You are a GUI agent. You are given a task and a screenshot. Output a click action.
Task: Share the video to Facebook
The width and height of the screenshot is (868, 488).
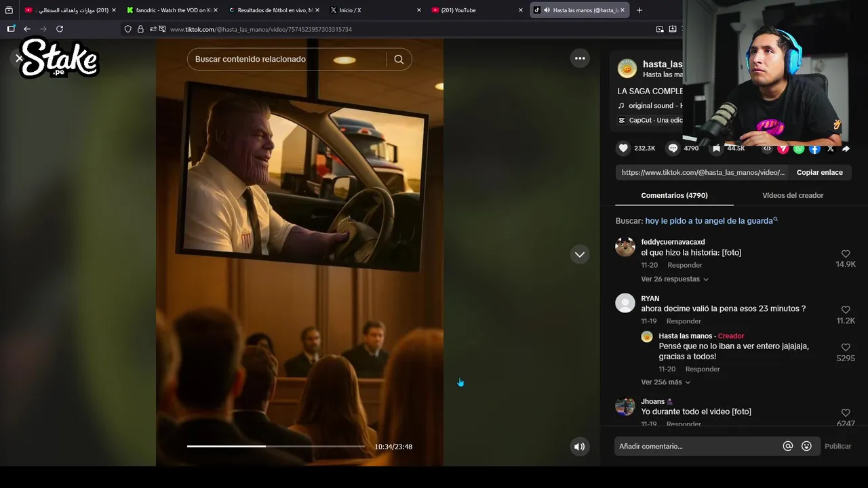814,148
